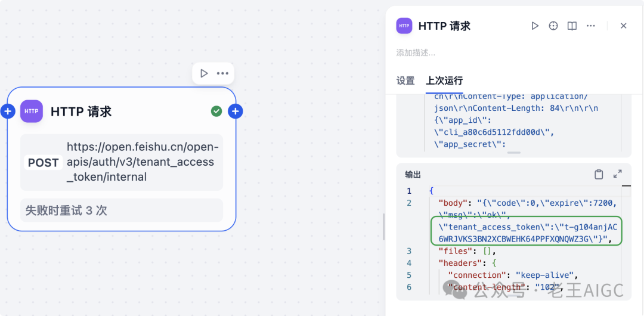Click the 添加描述 description field
Screen dimensions: 644x316
(x=416, y=52)
